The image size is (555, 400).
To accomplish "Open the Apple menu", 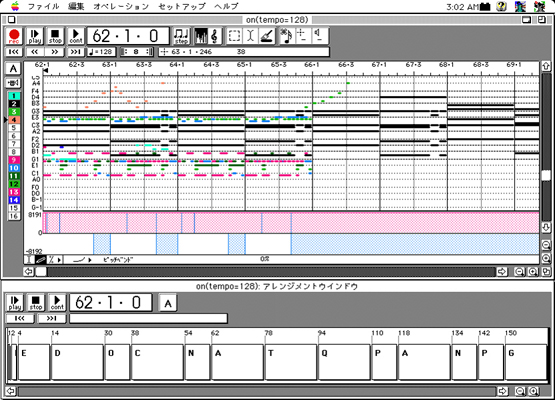I will point(15,6).
